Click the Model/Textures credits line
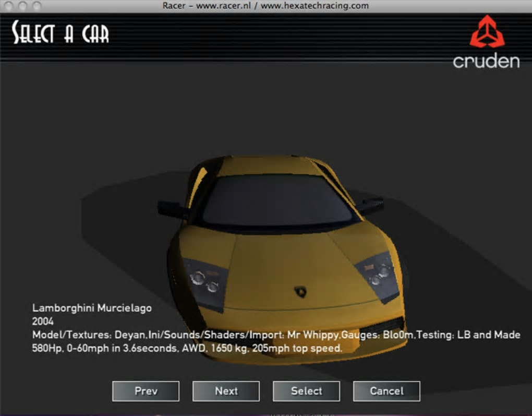The image size is (532, 416). tap(276, 335)
